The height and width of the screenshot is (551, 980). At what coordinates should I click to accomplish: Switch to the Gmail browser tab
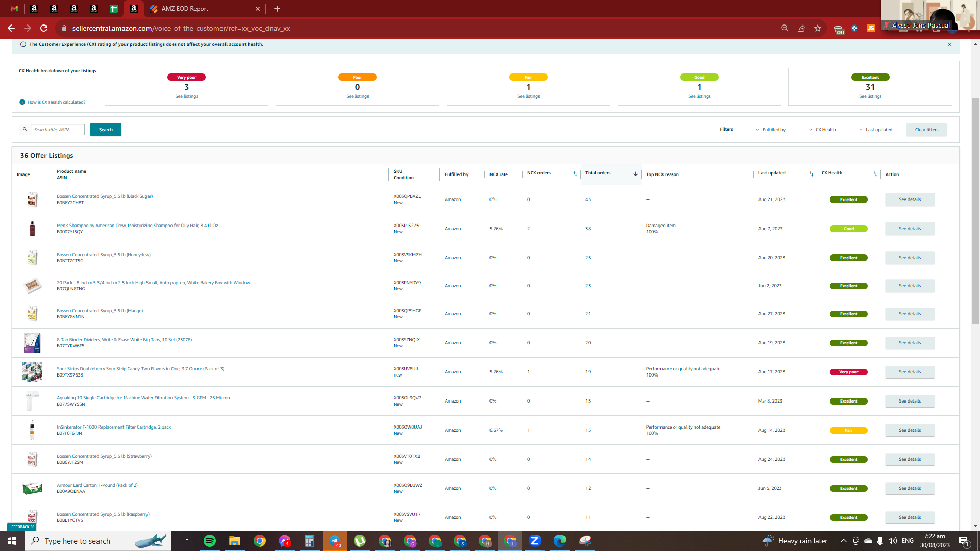(x=14, y=9)
